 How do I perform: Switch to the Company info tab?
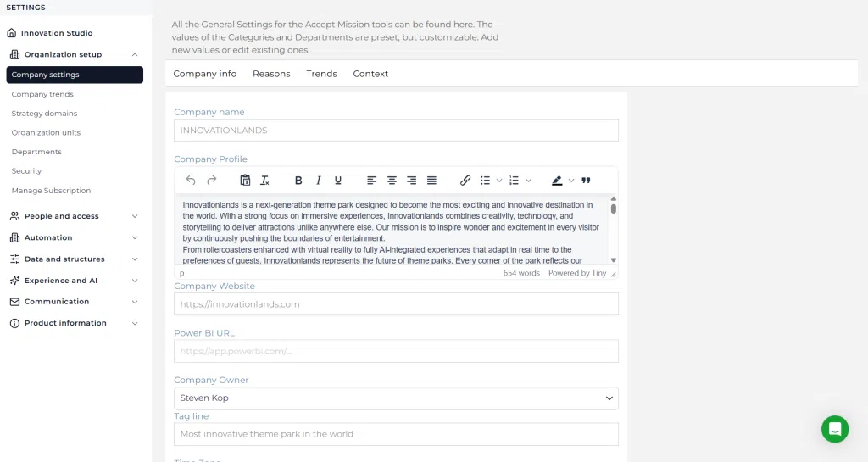(x=205, y=74)
